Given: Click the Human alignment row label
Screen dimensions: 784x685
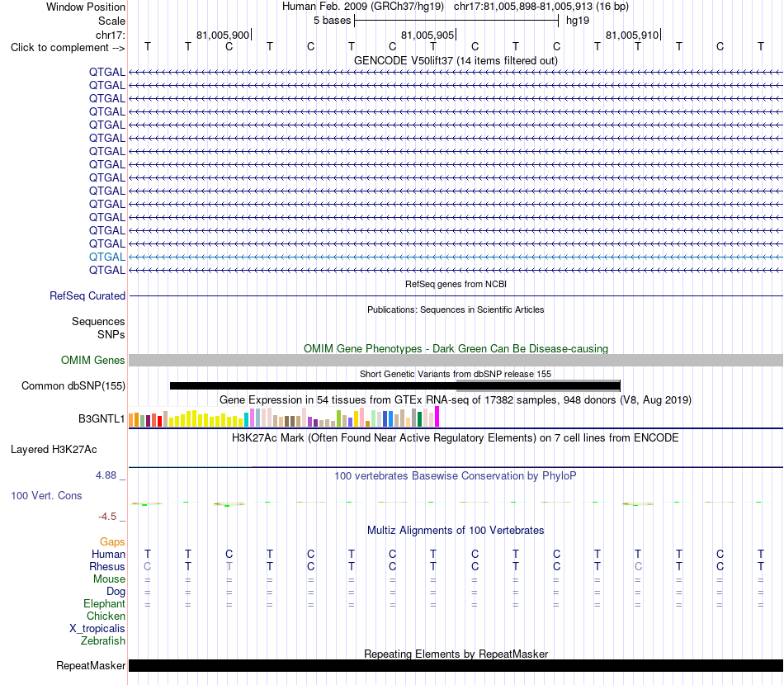Looking at the screenshot, I should [x=108, y=554].
